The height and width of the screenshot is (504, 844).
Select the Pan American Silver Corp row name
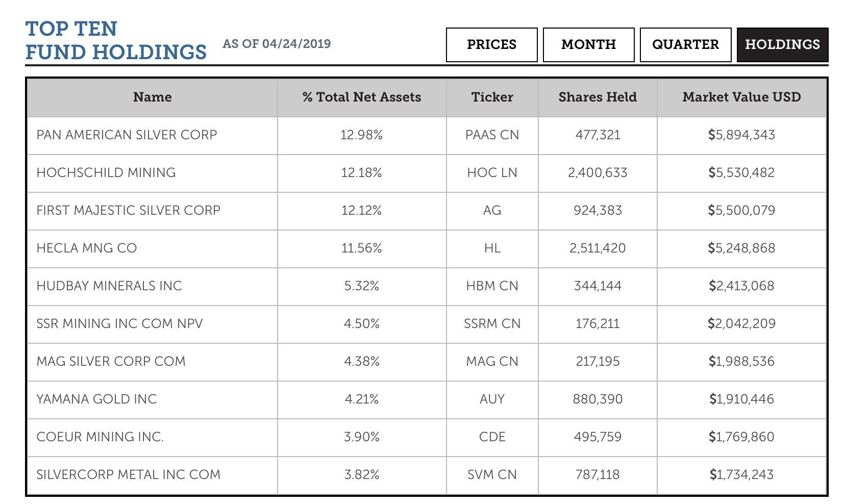click(127, 135)
